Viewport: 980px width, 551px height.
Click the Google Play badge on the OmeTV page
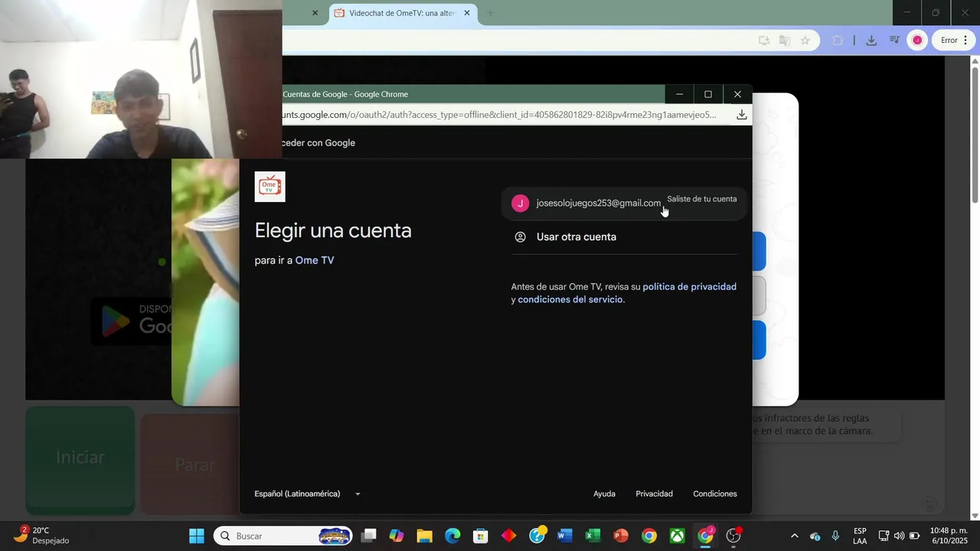[132, 321]
